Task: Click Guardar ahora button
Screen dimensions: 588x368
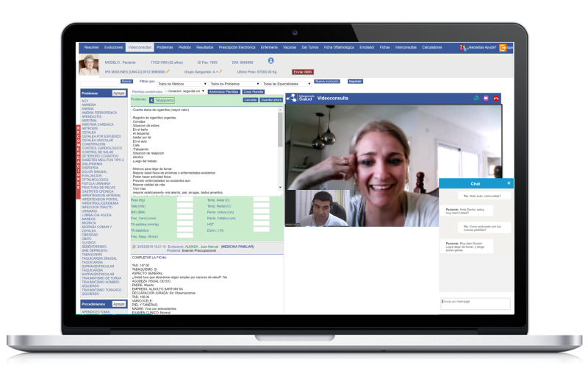Action: click(x=271, y=100)
